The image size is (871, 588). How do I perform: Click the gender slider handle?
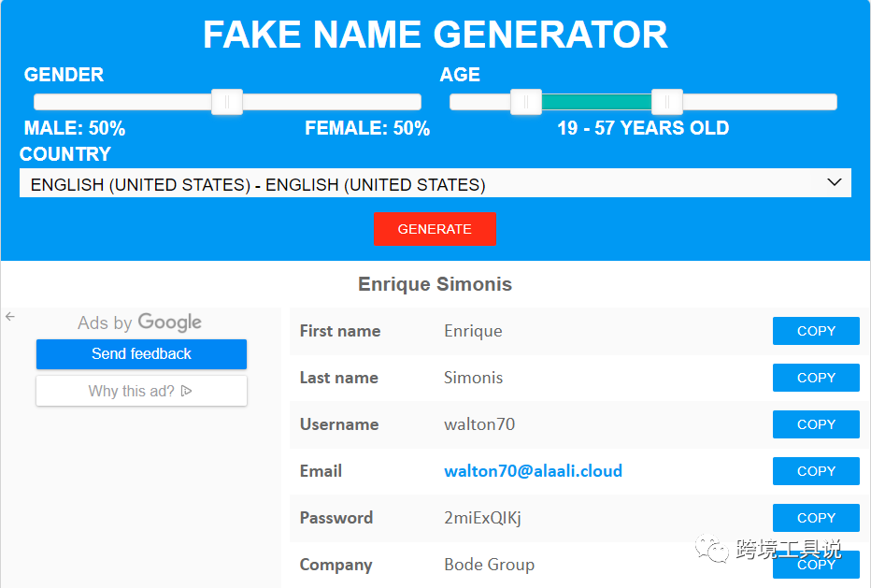227,102
